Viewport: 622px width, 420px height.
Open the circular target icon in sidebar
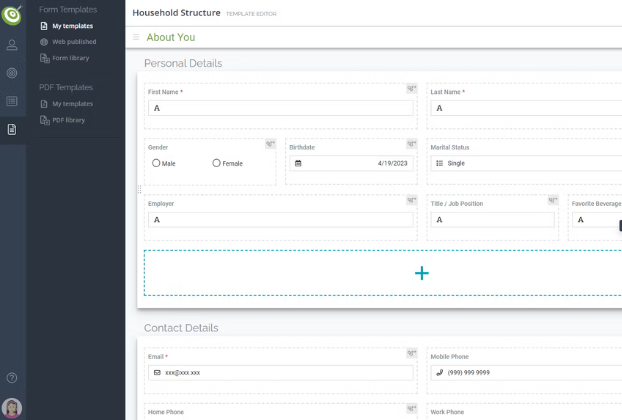tap(12, 73)
